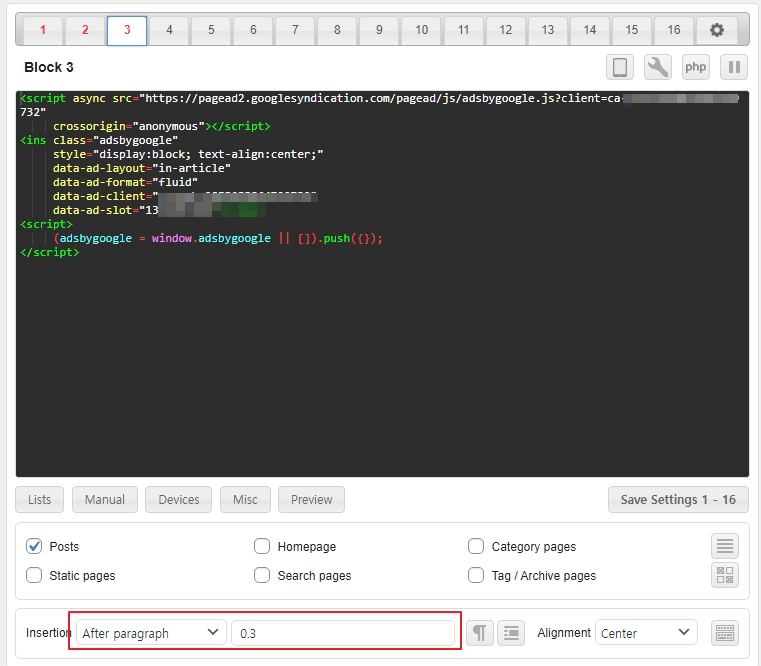761x666 pixels.
Task: Enable the Static pages checkbox
Action: [34, 575]
